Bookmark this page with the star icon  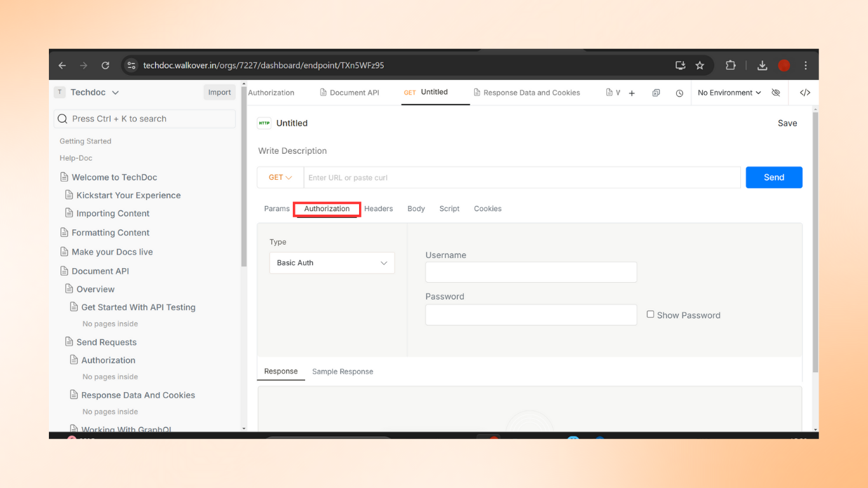(700, 65)
